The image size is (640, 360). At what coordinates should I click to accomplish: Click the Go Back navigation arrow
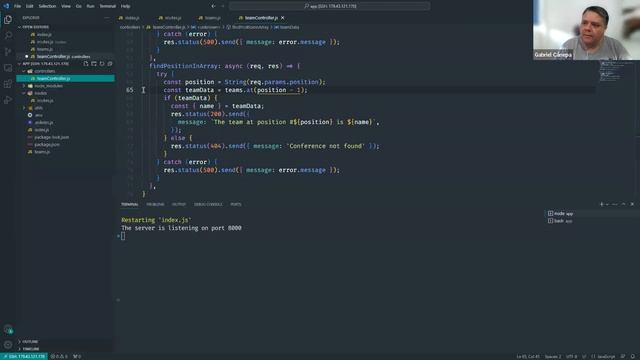click(213, 6)
